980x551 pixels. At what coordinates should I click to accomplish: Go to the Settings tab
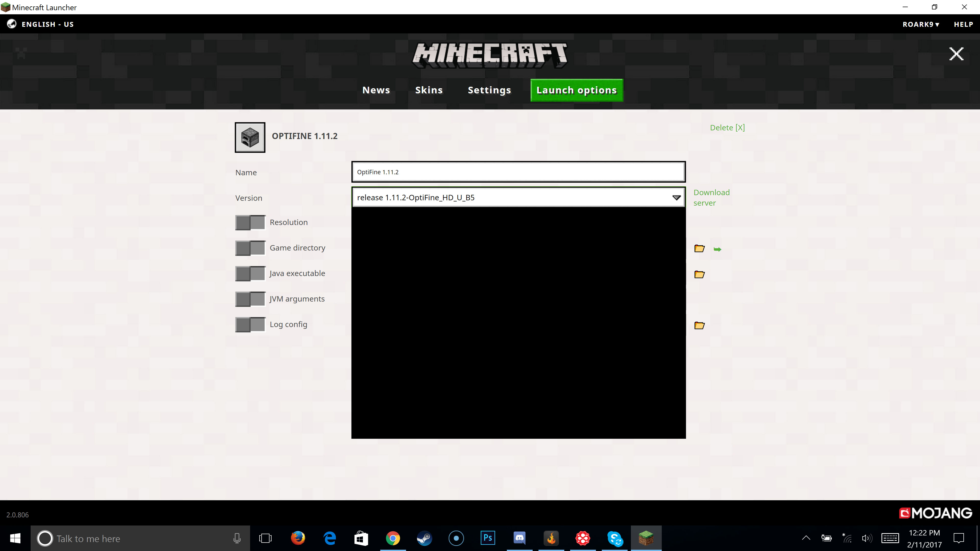point(489,90)
